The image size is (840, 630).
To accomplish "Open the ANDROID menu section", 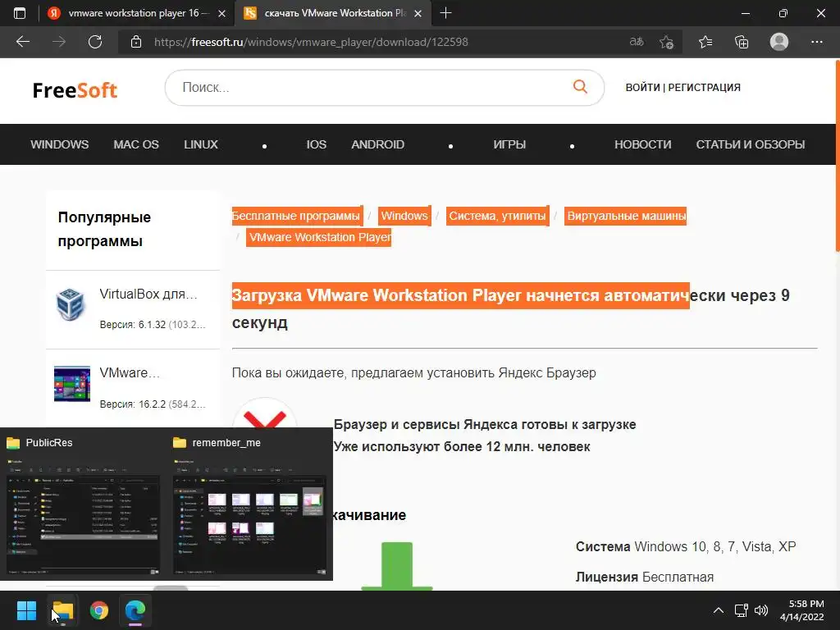I will click(x=377, y=144).
